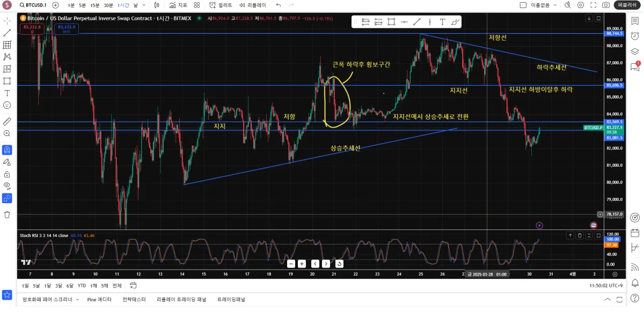Click the red 83,232.8 sell button

tap(32, 28)
